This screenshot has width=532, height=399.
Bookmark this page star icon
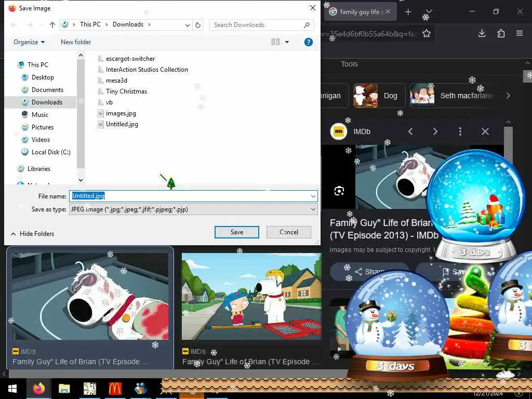click(427, 33)
